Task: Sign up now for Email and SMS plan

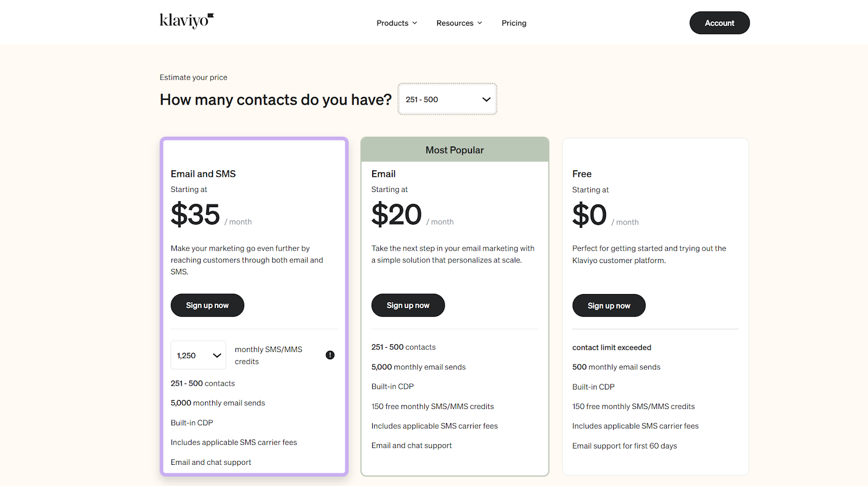Action: [x=207, y=305]
